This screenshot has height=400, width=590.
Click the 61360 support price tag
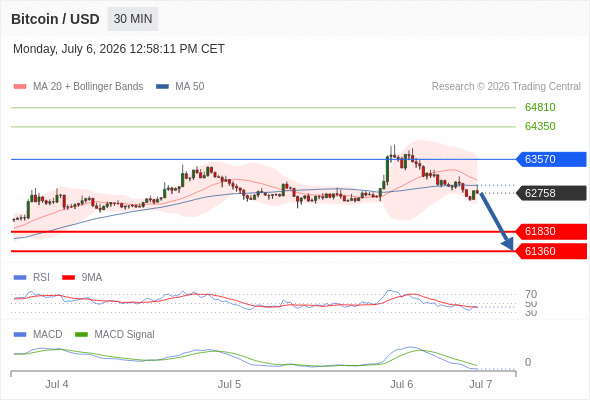coord(551,251)
